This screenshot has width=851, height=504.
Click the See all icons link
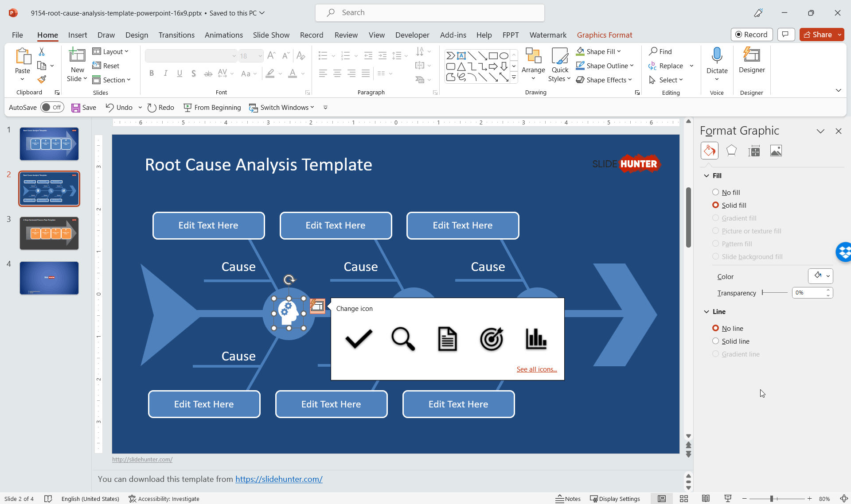pos(536,369)
